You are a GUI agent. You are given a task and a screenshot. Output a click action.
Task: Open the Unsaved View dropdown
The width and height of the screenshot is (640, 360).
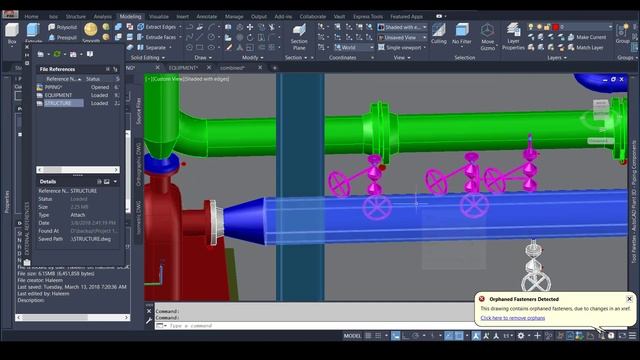point(402,37)
